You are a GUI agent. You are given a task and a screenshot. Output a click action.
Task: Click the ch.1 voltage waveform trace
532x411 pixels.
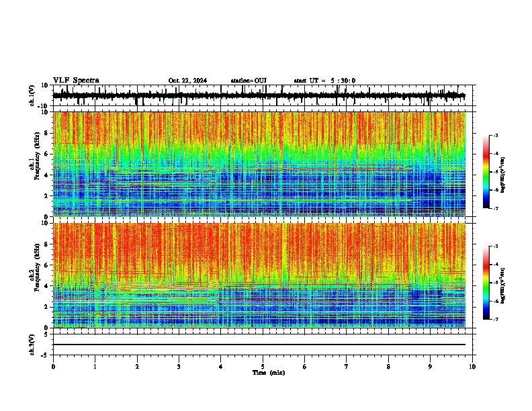click(x=259, y=96)
